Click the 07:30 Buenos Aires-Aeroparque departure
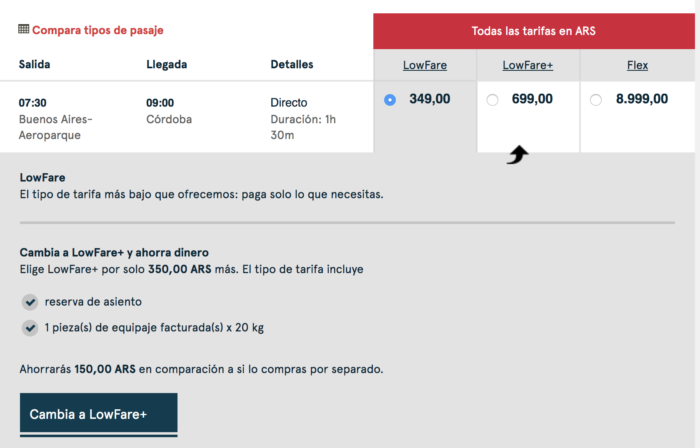Viewport: 700px width, 448px height. click(55, 111)
